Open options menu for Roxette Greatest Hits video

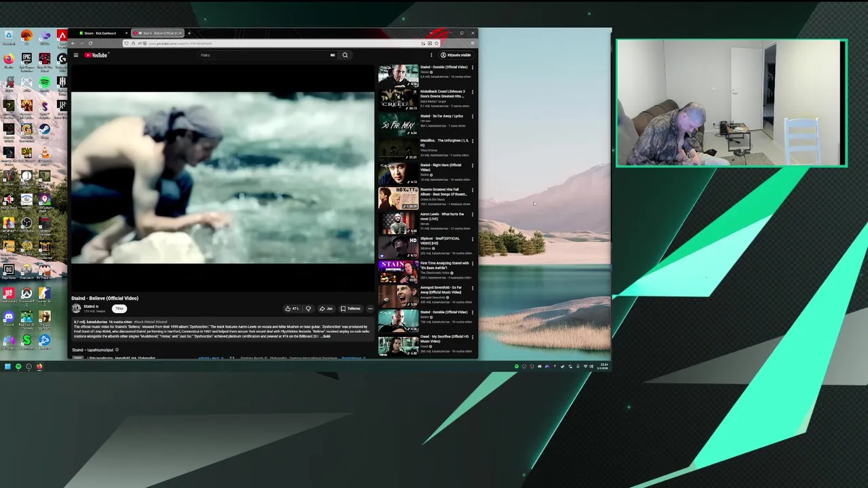pyautogui.click(x=473, y=190)
